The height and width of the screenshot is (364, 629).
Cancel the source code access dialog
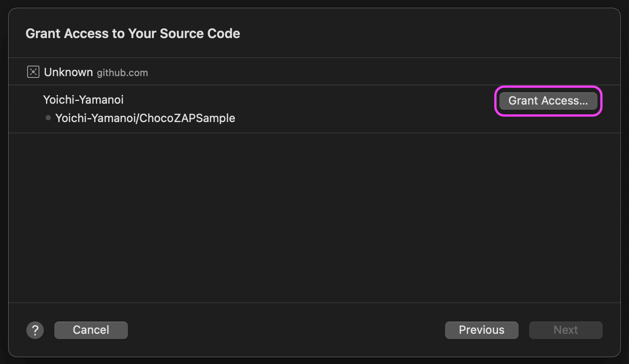(x=91, y=330)
